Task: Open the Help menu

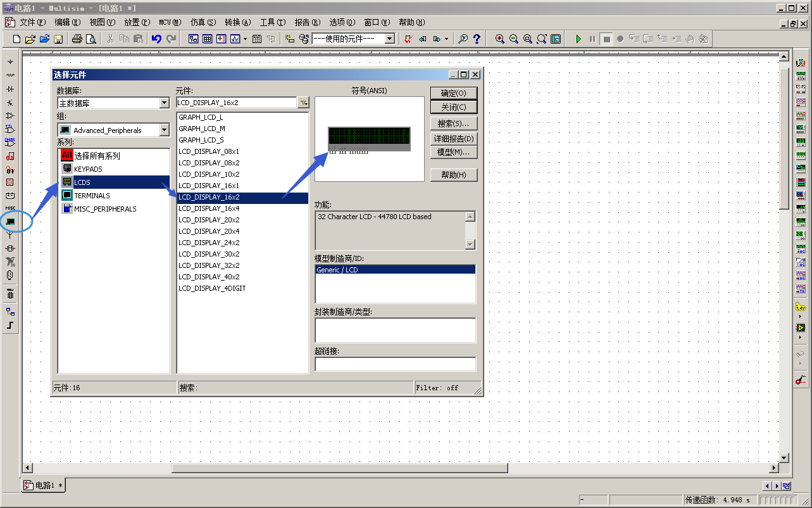Action: [412, 22]
